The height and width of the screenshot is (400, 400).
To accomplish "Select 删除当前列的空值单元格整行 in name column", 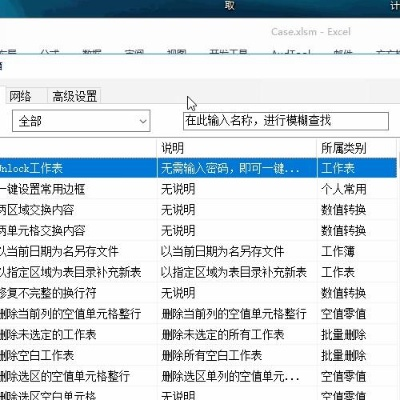I will coord(70,314).
